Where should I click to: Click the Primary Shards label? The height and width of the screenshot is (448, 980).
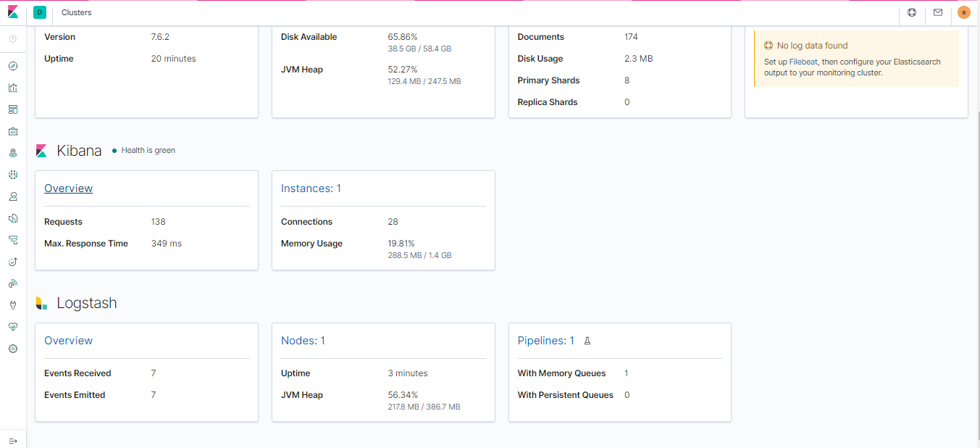coord(549,80)
